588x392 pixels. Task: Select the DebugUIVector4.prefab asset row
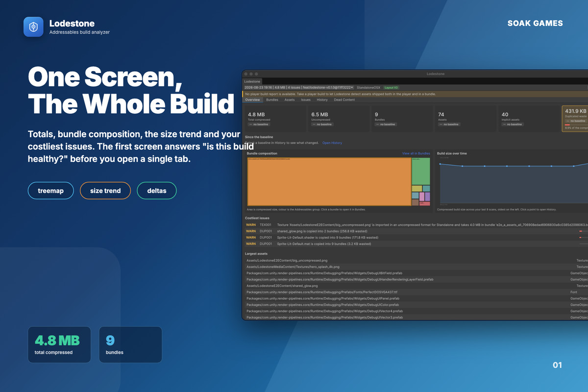pyautogui.click(x=416, y=311)
